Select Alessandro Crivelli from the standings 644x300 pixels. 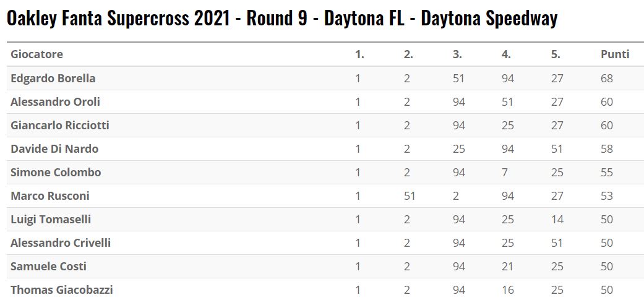pos(61,243)
